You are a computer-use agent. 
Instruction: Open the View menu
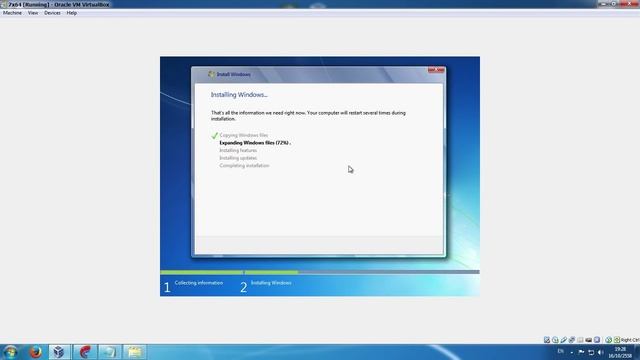(33, 13)
